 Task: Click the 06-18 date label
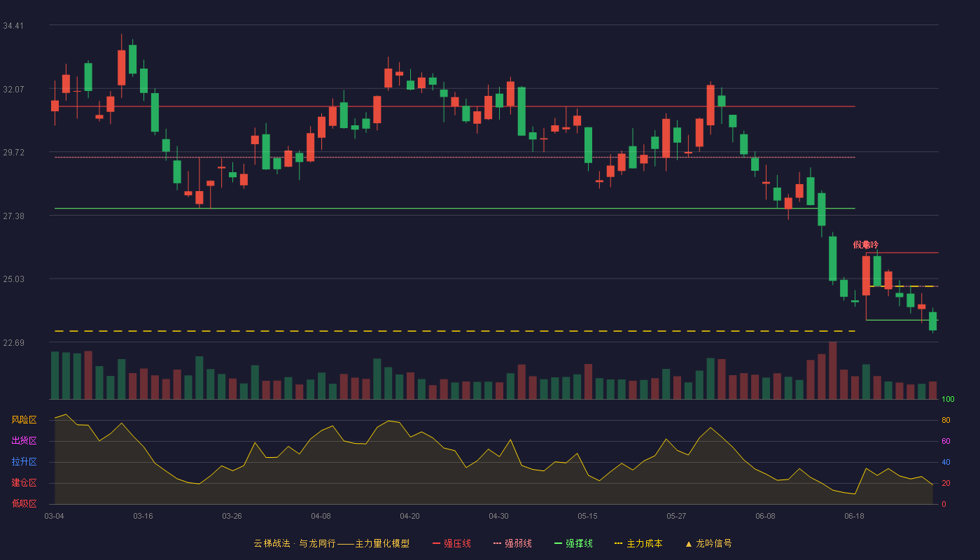click(854, 516)
